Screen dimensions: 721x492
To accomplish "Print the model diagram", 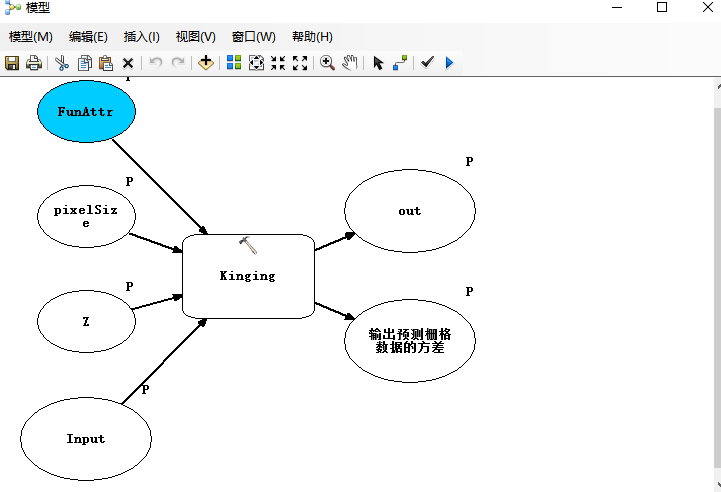I will [34, 63].
